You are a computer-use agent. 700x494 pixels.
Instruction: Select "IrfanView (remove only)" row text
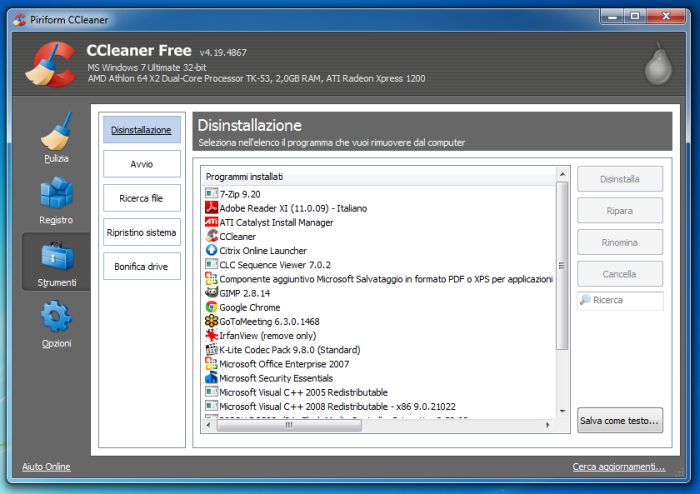tap(267, 336)
